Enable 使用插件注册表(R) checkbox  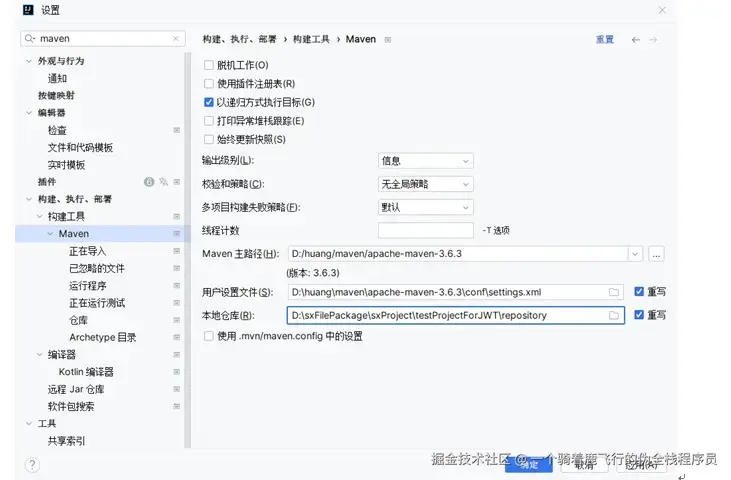click(209, 84)
